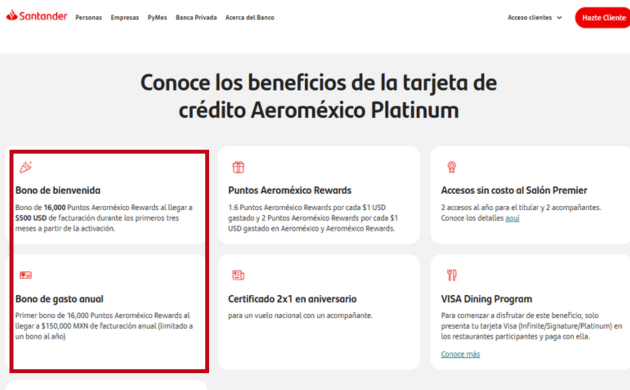This screenshot has width=630, height=390.
Task: Click 'Primer bono de 16,000 Puntos' description text
Action: (x=104, y=326)
